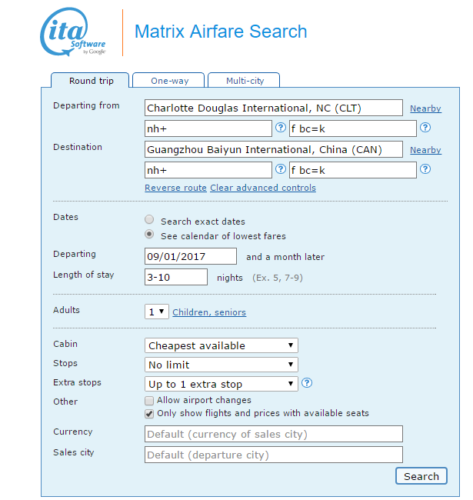Click Clear advanced controls link

tap(263, 188)
